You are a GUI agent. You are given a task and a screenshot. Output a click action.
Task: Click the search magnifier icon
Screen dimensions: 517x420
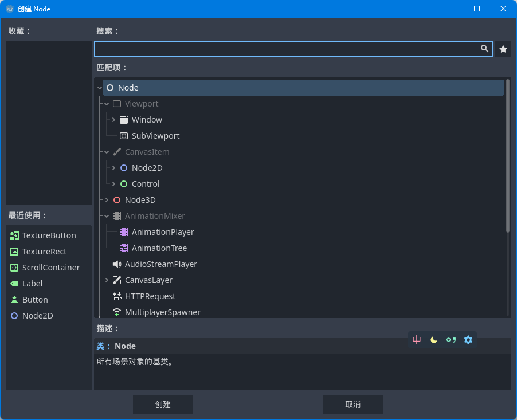(484, 49)
